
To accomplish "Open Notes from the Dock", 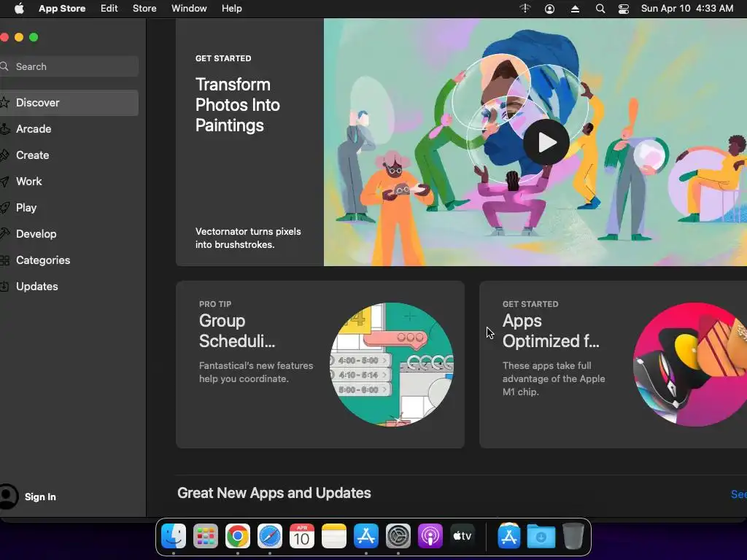I will point(334,536).
